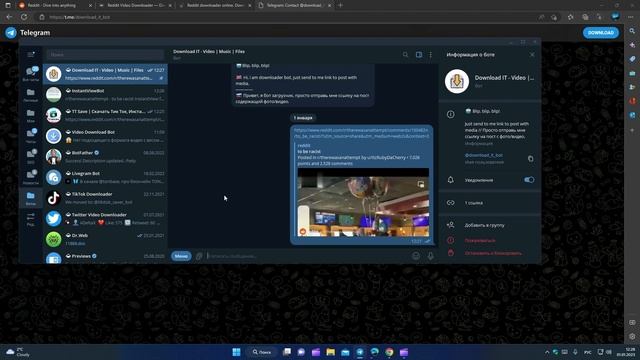
Task: Focus the message input field
Action: click(x=306, y=256)
